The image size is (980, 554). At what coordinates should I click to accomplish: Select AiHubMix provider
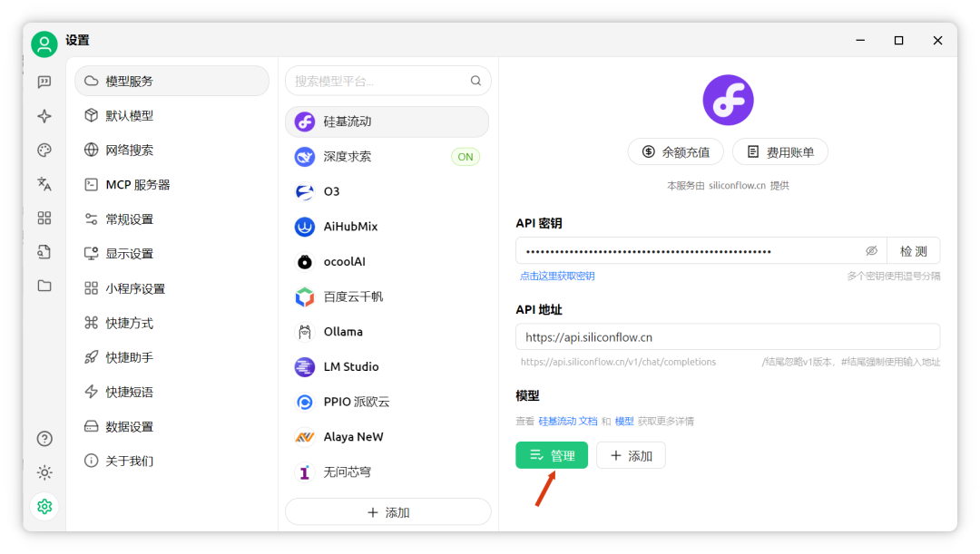pos(387,227)
